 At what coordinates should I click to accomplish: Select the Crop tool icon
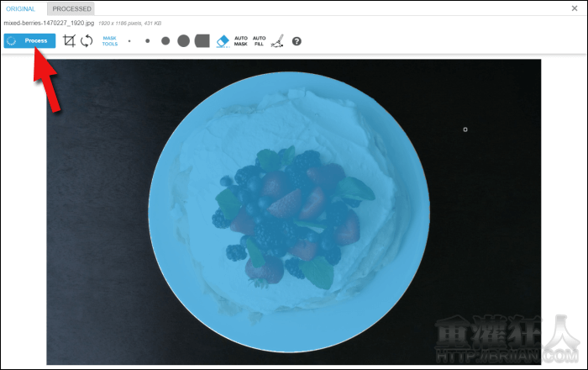pyautogui.click(x=70, y=40)
